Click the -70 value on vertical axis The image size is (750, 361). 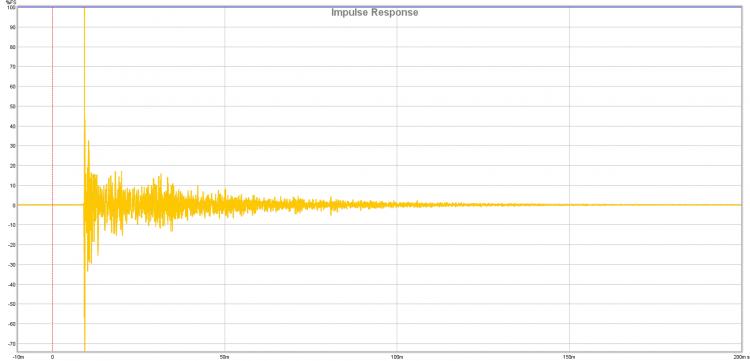12,344
